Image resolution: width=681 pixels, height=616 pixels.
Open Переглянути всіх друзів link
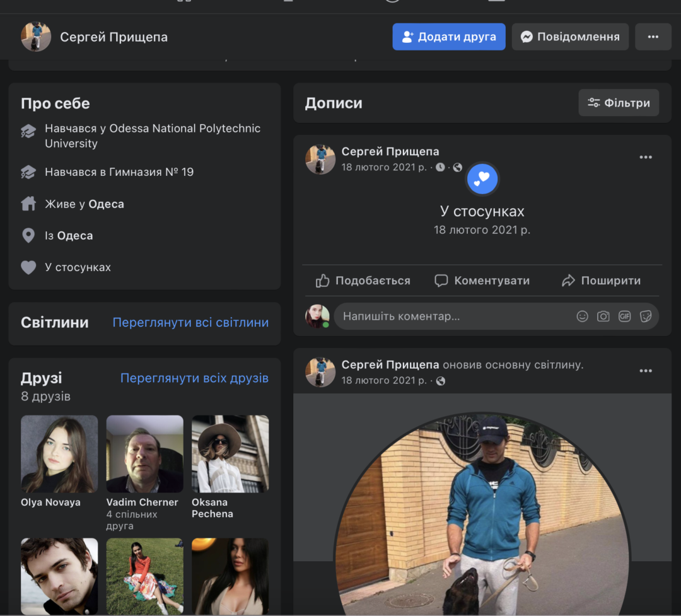195,378
